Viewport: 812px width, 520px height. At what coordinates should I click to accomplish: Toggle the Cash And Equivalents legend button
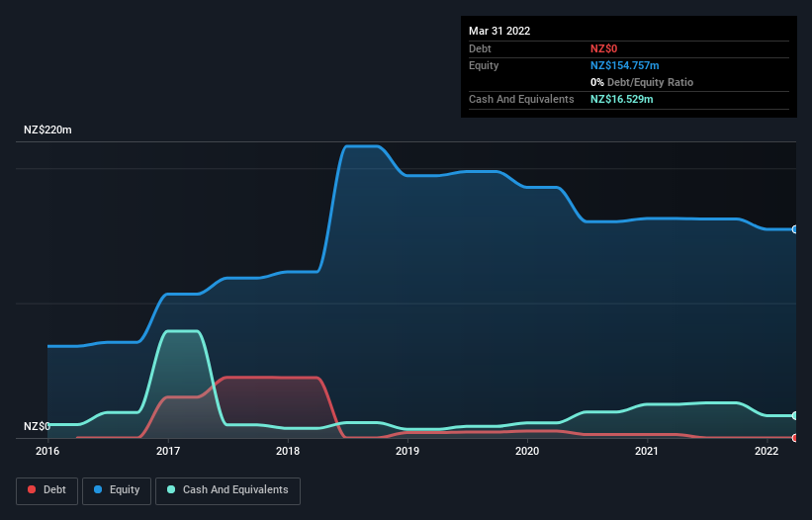pyautogui.click(x=227, y=490)
